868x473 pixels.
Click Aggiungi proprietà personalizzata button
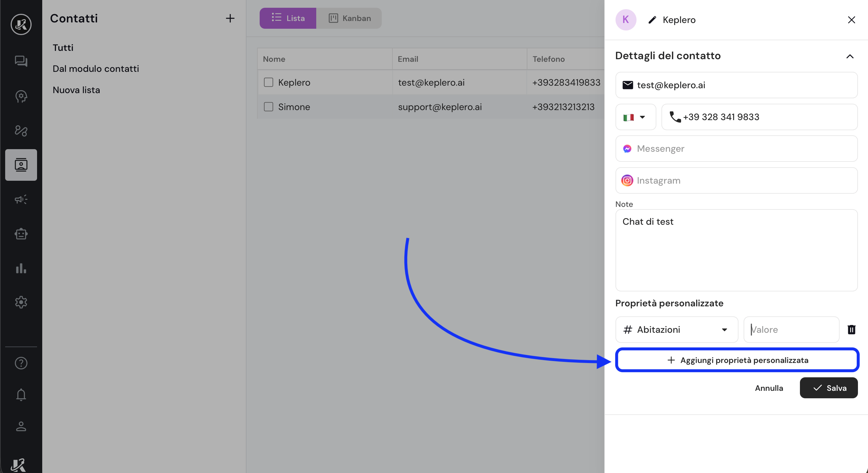point(737,360)
